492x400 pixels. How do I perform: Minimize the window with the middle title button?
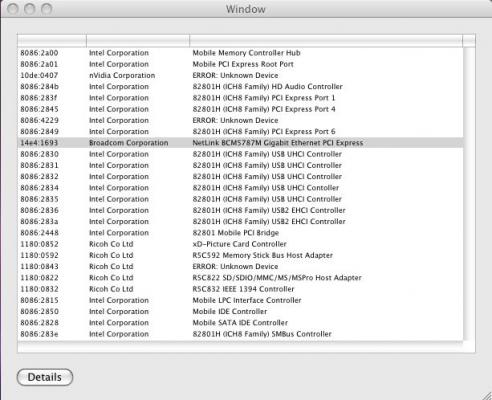29,9
